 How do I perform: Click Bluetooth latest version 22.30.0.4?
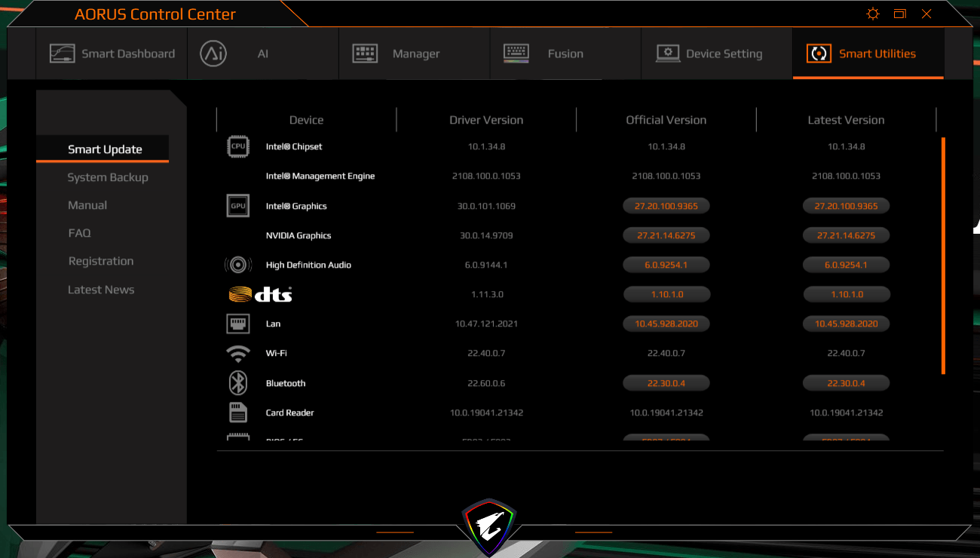847,383
